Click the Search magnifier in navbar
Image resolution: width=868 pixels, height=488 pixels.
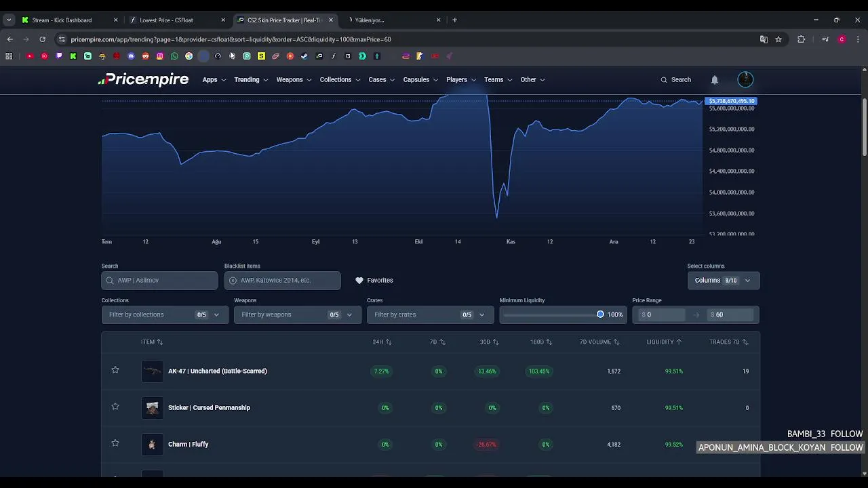(664, 79)
